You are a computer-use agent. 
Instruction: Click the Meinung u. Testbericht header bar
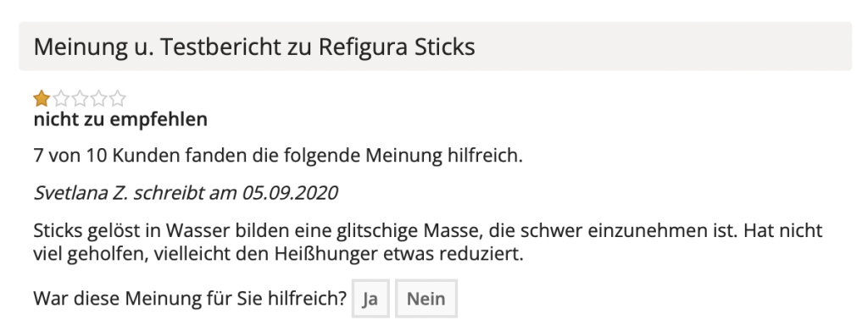point(435,47)
